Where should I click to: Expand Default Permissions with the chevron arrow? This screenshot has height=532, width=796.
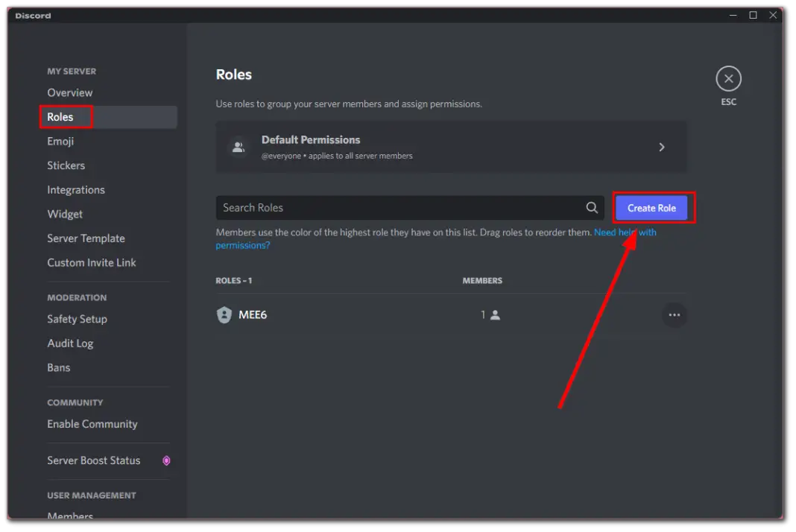pyautogui.click(x=662, y=148)
